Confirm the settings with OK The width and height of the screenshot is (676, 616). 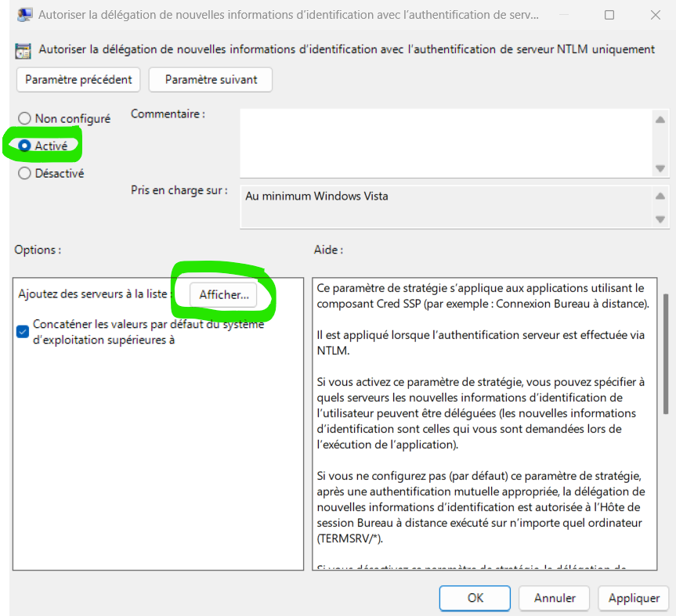click(475, 598)
